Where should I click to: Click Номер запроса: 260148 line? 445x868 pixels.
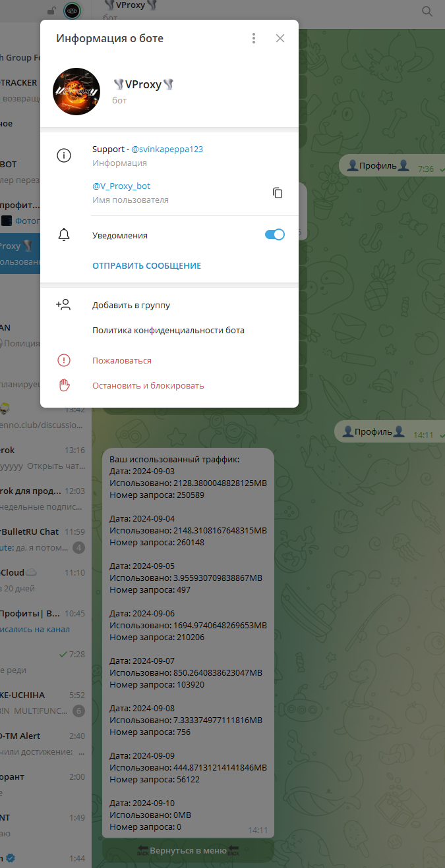pyautogui.click(x=156, y=542)
